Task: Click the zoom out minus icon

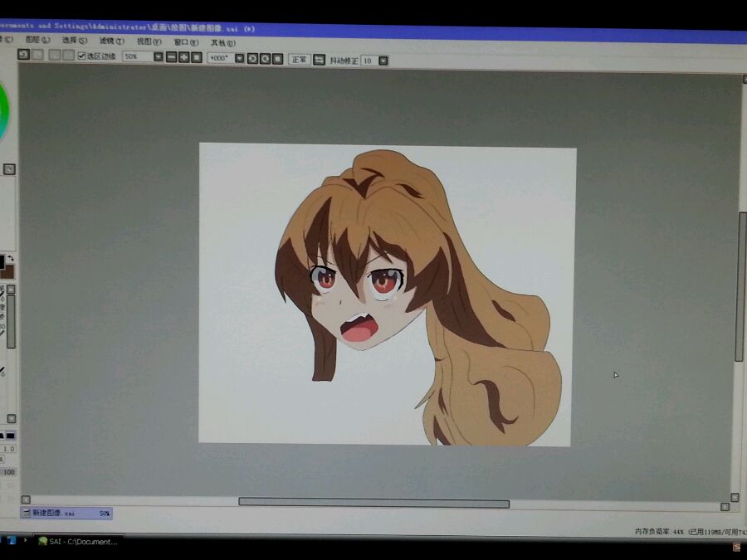Action: [172, 57]
